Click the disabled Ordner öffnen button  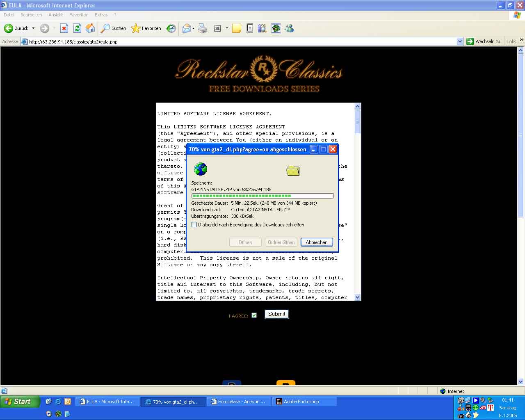(281, 242)
